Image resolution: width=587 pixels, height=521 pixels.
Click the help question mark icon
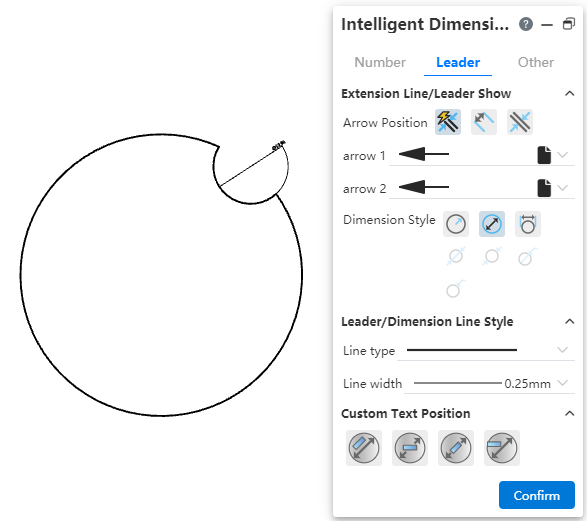[526, 24]
